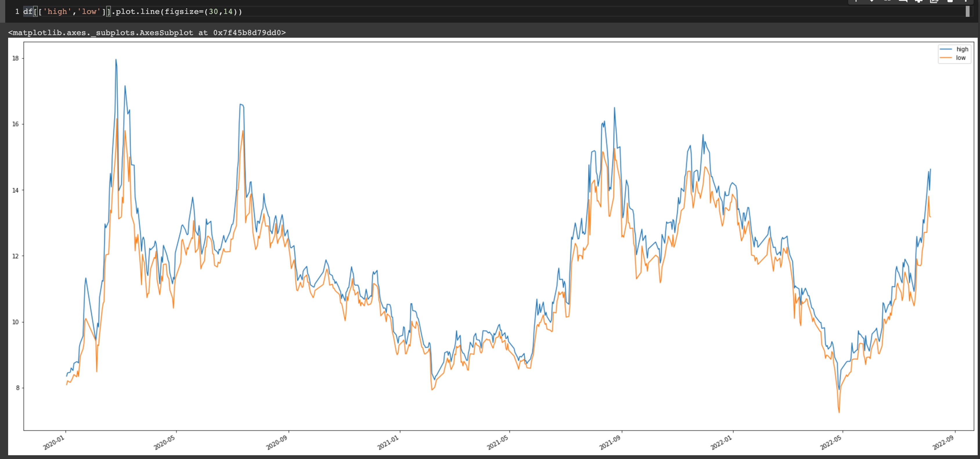Click the blue high line swatch in legend

(x=946, y=49)
